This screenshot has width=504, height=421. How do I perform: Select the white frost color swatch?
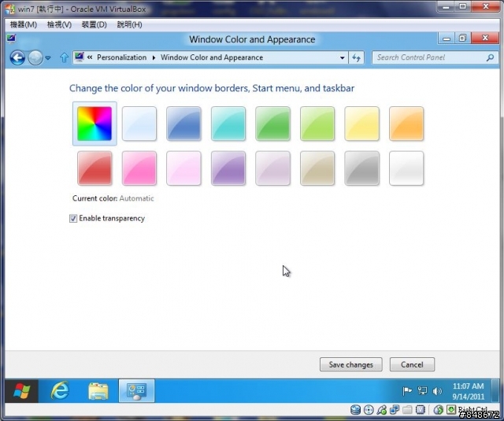point(406,168)
